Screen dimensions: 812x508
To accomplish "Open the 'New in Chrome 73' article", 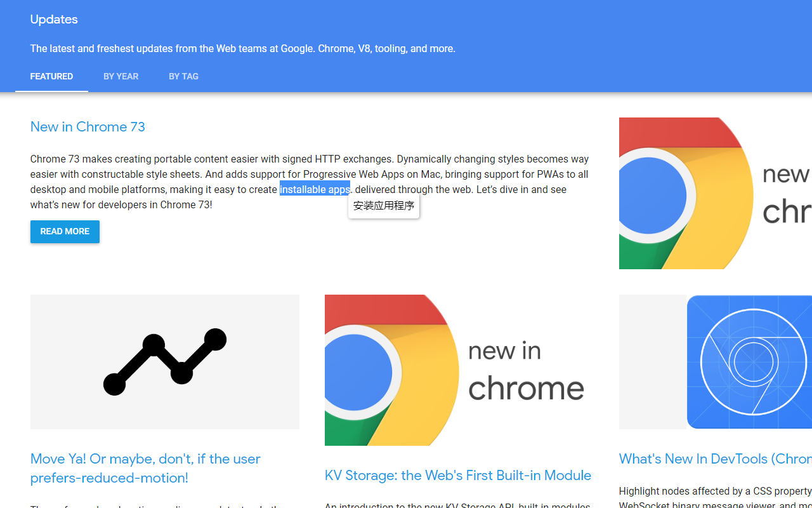I will pyautogui.click(x=88, y=126).
